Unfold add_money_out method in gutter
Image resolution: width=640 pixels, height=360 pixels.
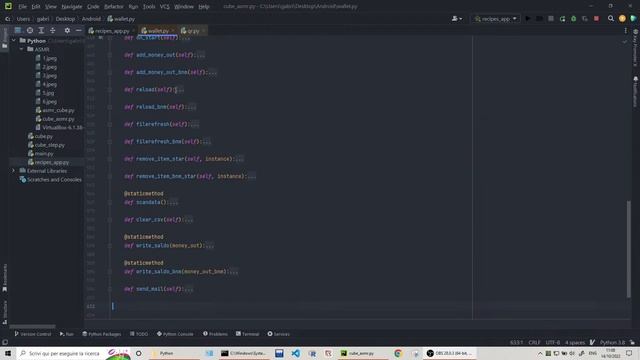tap(110, 55)
